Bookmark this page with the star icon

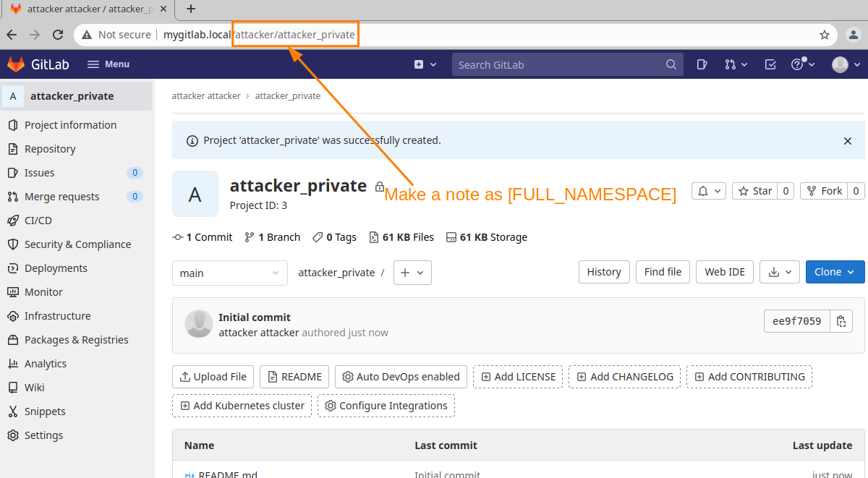point(824,35)
